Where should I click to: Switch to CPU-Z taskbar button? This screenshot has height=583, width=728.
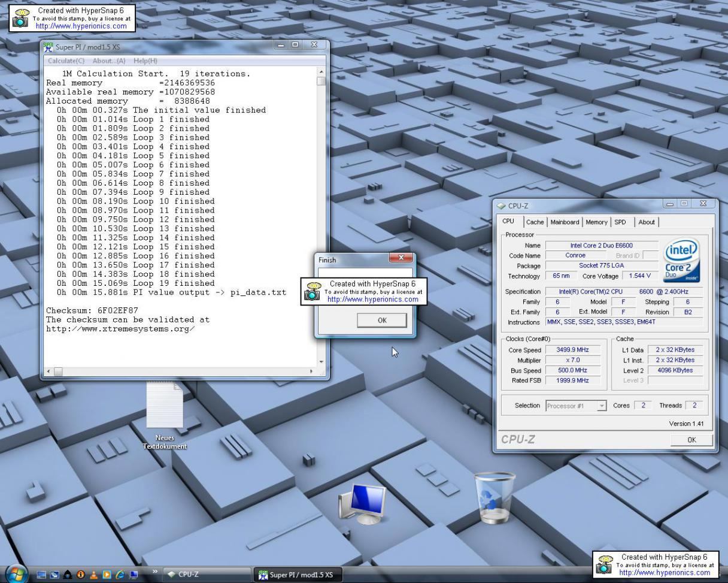[x=208, y=575]
